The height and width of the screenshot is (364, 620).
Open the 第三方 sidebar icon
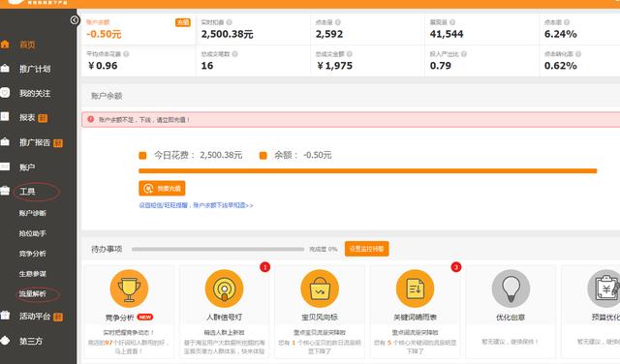point(5,341)
